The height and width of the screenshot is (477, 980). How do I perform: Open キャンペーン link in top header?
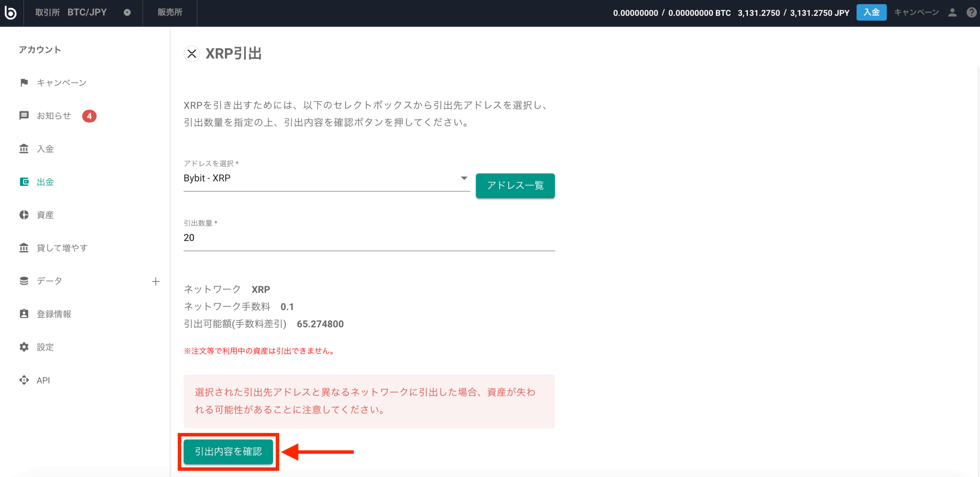[916, 13]
